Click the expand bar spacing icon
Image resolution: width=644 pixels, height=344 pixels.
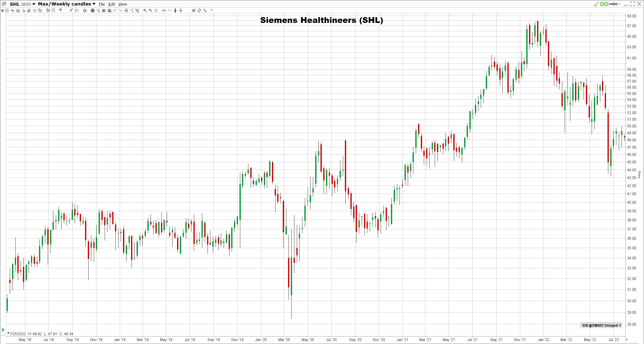(175, 11)
